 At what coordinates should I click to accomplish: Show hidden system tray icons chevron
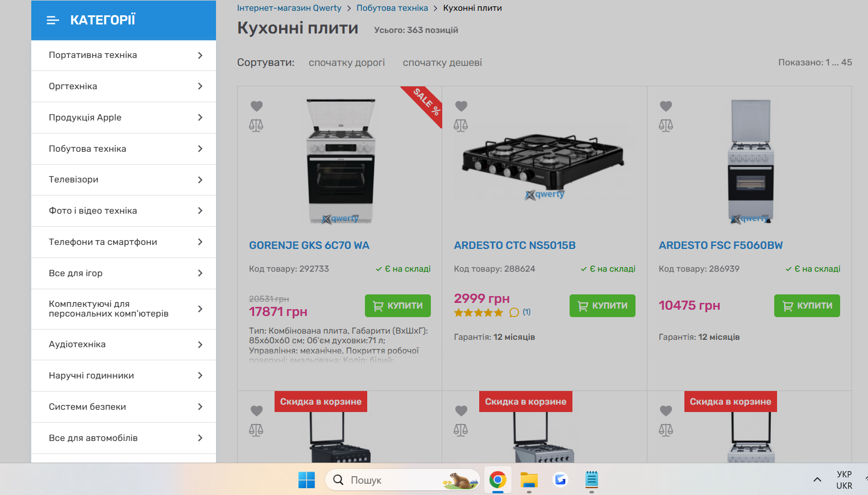point(817,480)
